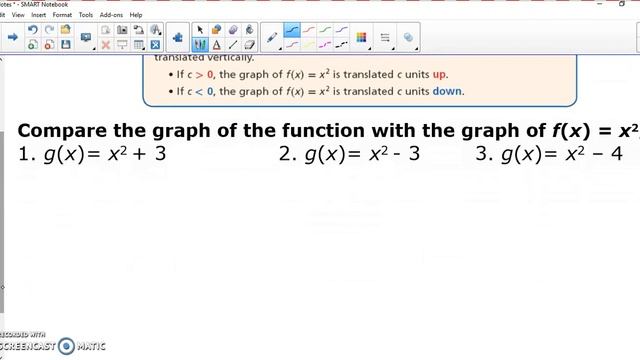Screen dimensions: 640x360
Task: Open the View menu
Action: pyautogui.click(x=18, y=15)
